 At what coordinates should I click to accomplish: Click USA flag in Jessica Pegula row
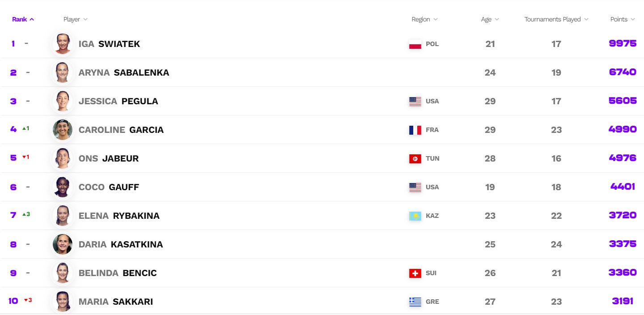(415, 102)
